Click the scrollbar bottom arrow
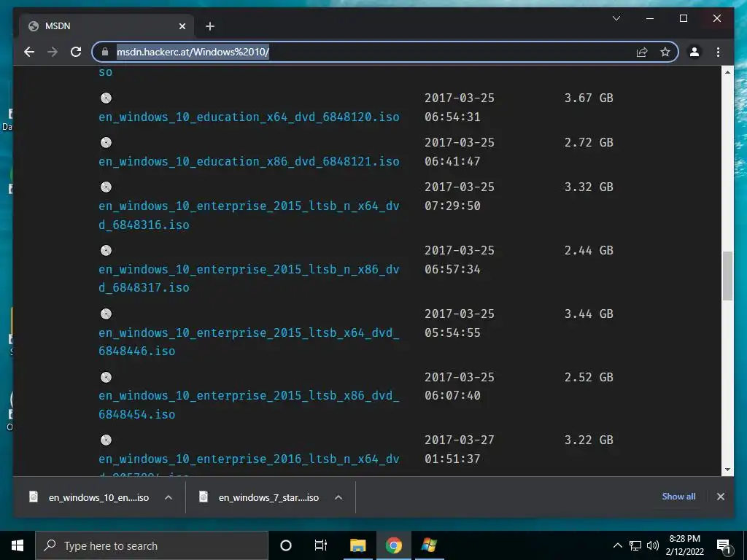This screenshot has width=747, height=560. [727, 470]
